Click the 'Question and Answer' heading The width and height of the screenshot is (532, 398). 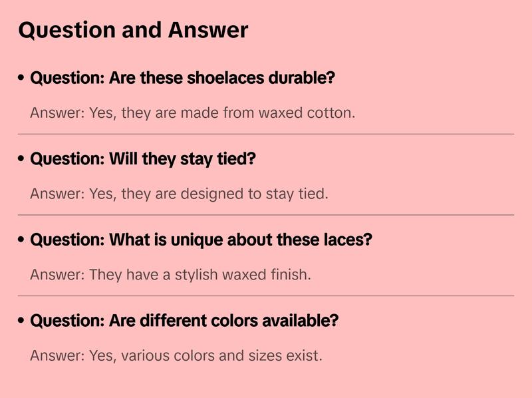click(x=133, y=30)
